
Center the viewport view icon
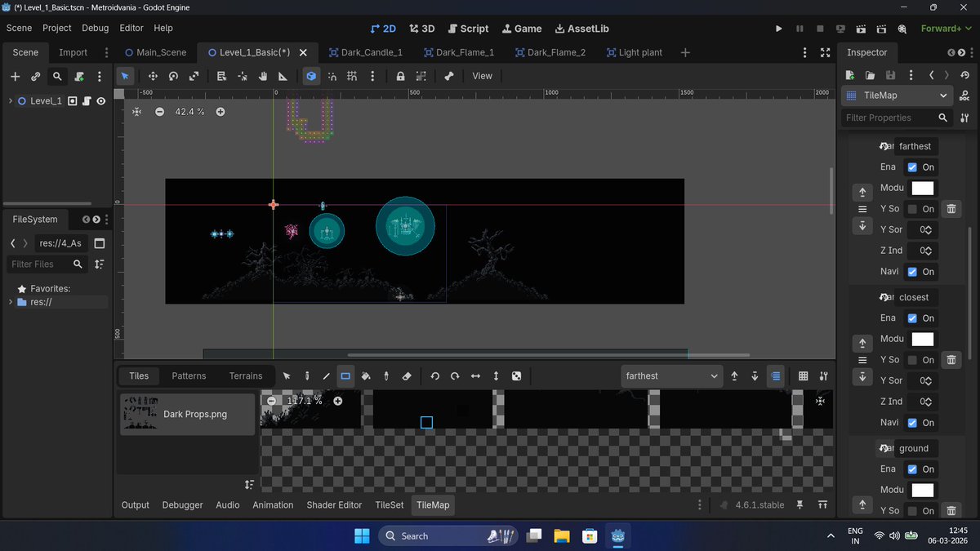point(136,112)
